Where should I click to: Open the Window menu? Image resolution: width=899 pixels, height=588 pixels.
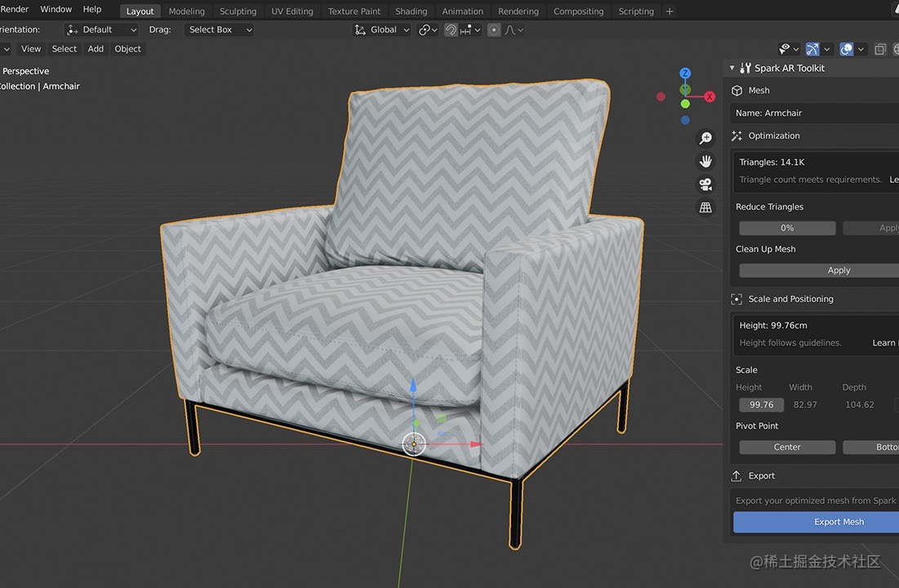[56, 9]
